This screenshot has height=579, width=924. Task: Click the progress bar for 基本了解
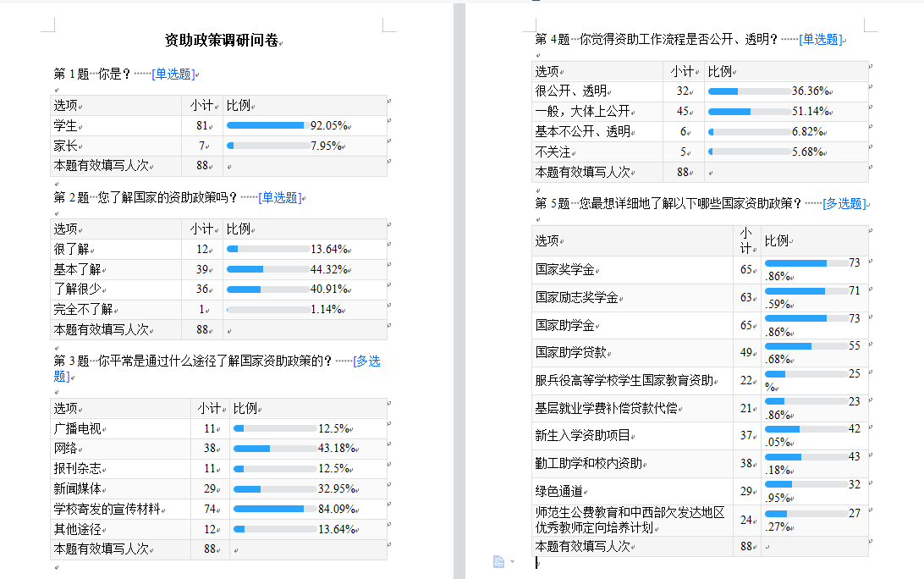click(267, 269)
